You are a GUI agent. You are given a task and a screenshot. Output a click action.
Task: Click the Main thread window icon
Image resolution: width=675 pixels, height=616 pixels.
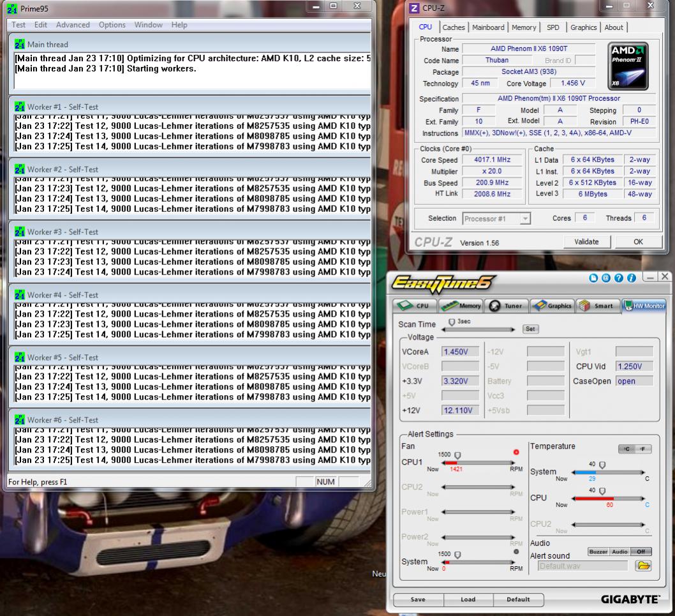[x=19, y=45]
